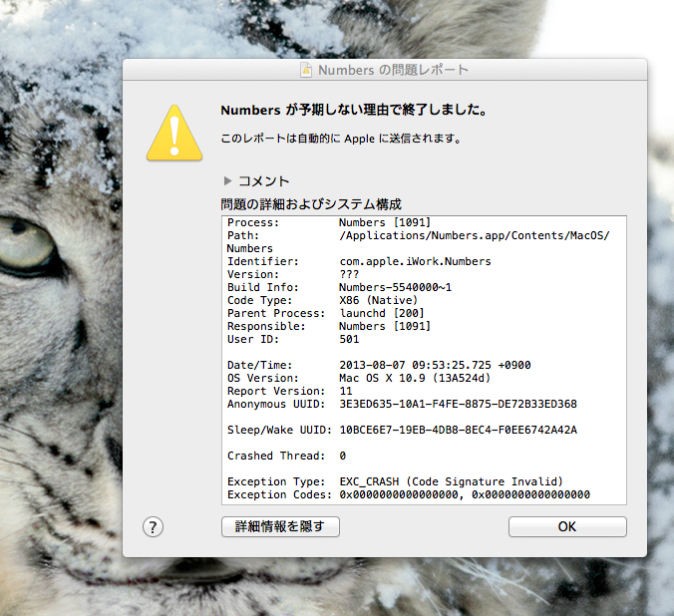The height and width of the screenshot is (616, 674).
Task: Click the Crashed Thread 0 value
Action: point(343,456)
